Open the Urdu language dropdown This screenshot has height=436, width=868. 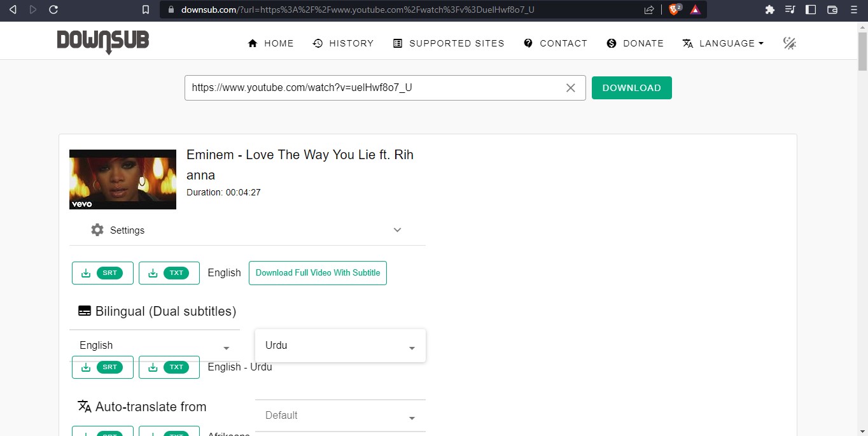tap(340, 346)
